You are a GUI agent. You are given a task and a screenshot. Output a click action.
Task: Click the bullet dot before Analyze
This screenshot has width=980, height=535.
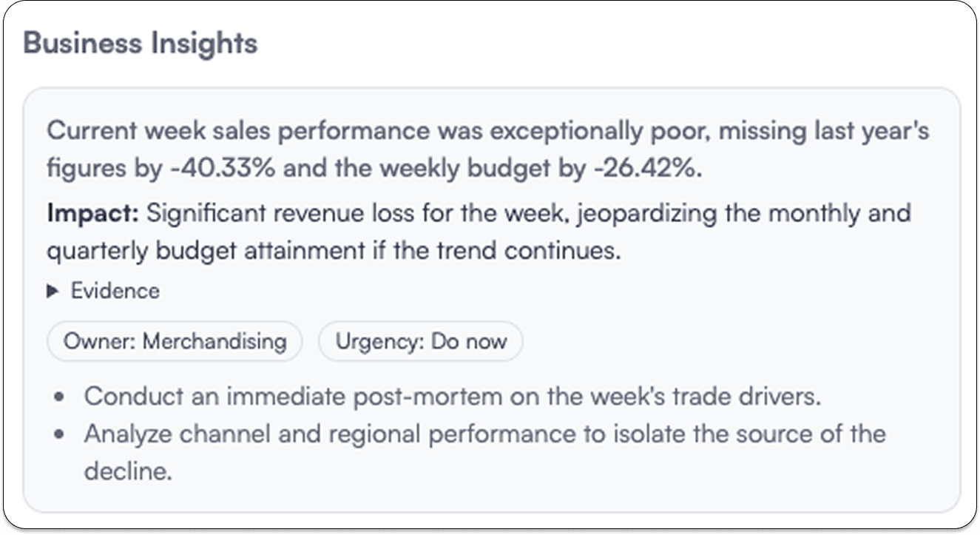click(x=61, y=434)
